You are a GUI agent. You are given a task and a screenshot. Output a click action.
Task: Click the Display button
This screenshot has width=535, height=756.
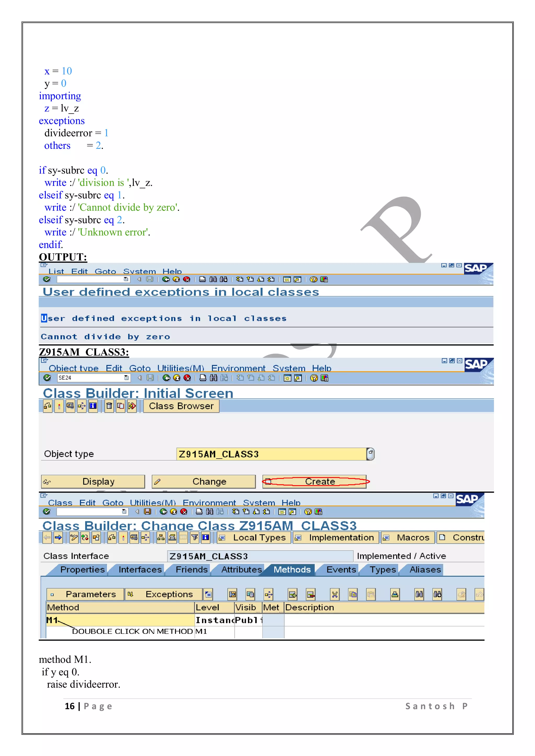93,482
